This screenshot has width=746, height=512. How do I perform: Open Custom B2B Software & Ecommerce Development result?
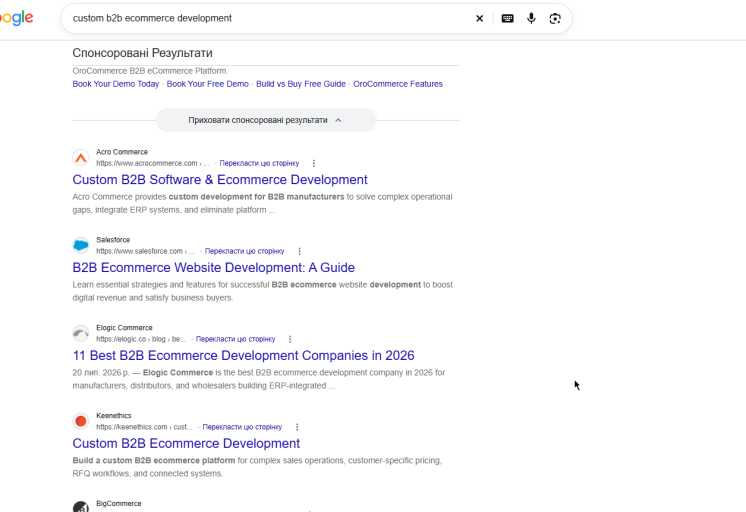point(220,179)
